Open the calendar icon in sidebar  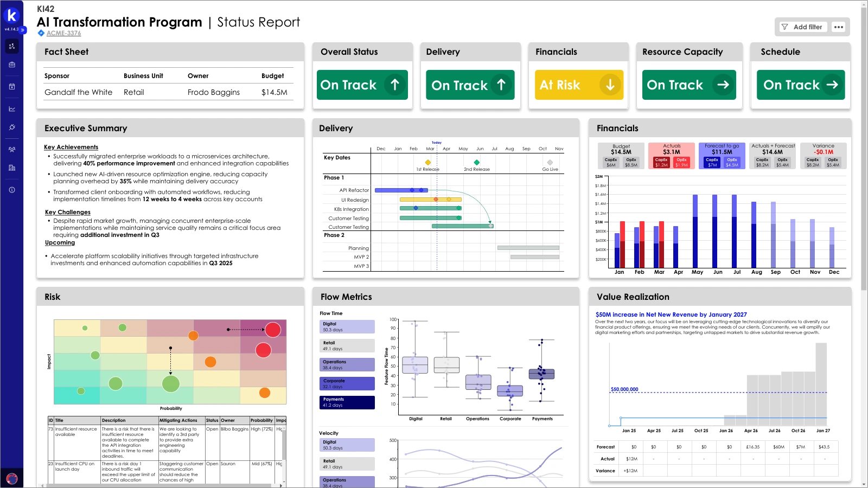click(x=12, y=86)
